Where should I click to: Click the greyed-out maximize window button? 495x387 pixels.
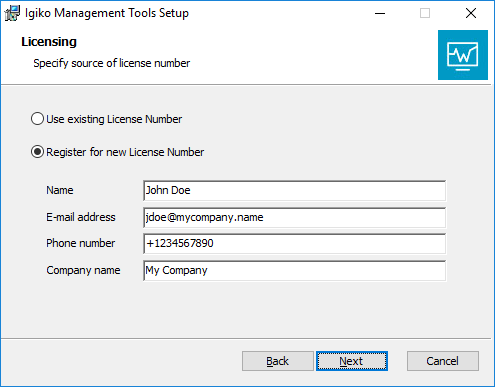pos(425,13)
